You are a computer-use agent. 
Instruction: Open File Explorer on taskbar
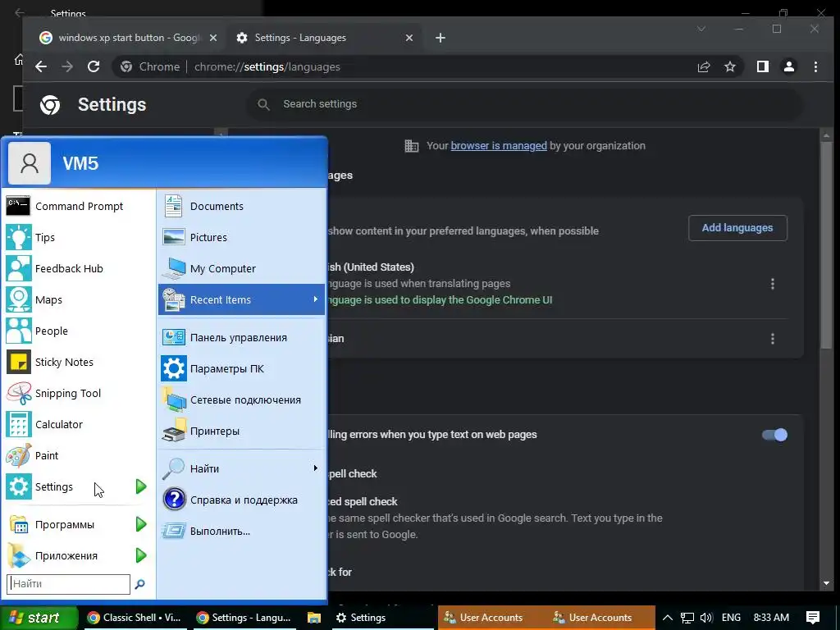click(x=314, y=618)
